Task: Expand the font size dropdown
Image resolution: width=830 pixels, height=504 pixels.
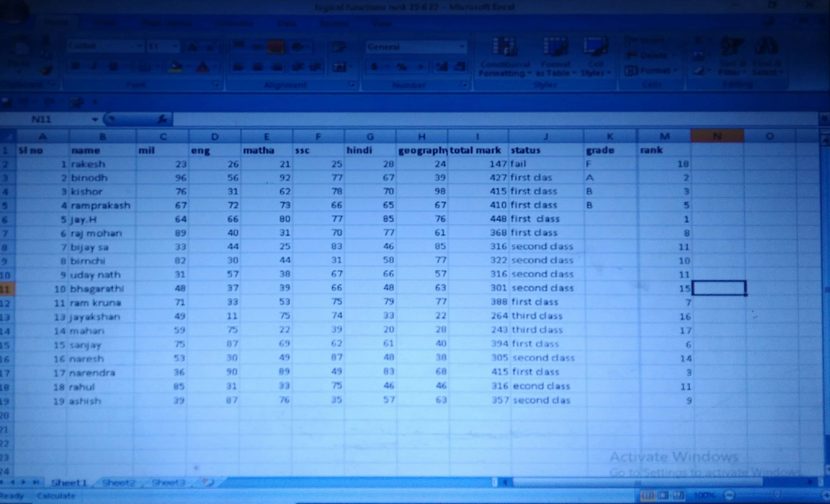Action: [175, 46]
